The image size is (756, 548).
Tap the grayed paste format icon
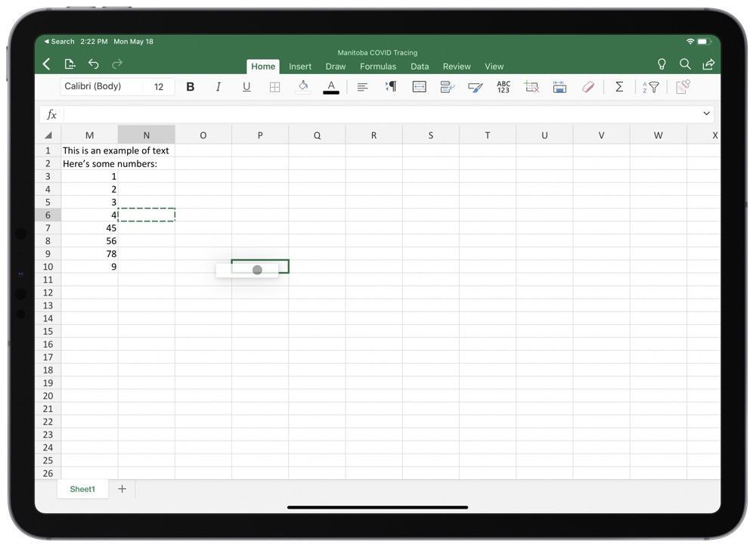pyautogui.click(x=683, y=87)
